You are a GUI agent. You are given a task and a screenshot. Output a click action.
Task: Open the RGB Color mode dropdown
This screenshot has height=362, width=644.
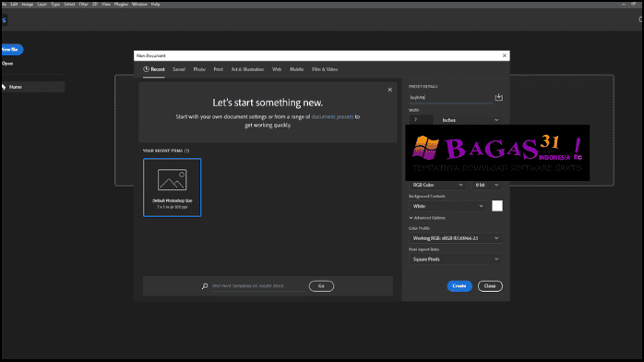(x=437, y=185)
